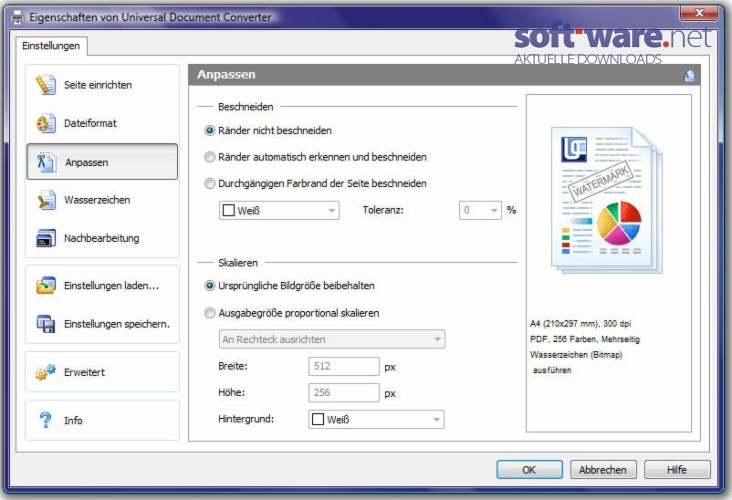This screenshot has height=500, width=732.
Task: Open the Toleranz percentage dropdown
Action: pos(480,211)
